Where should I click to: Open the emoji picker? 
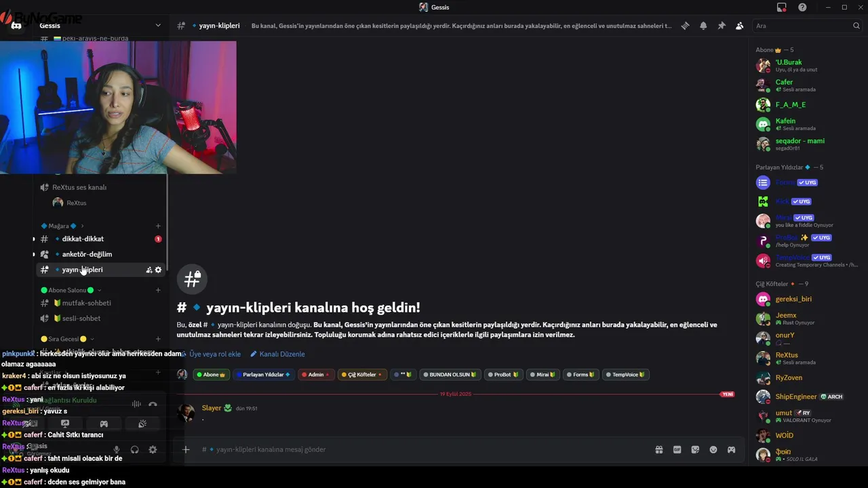[713, 449]
